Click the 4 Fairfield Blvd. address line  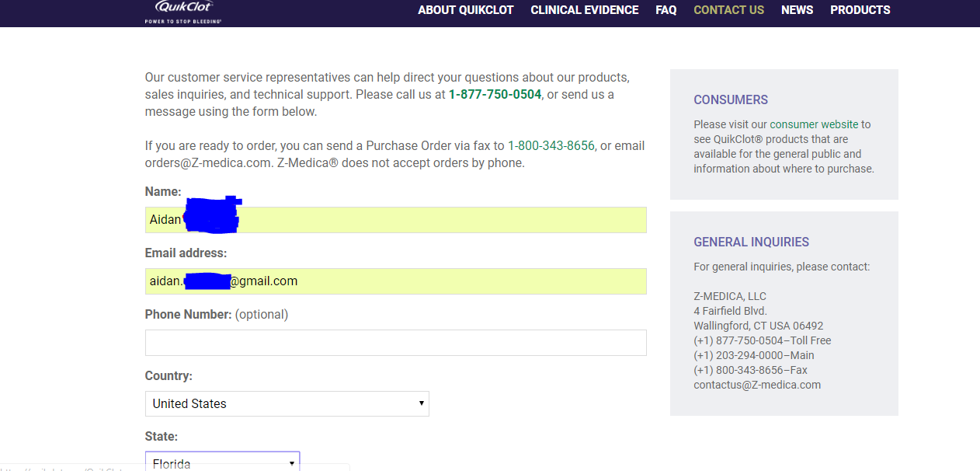(x=730, y=311)
